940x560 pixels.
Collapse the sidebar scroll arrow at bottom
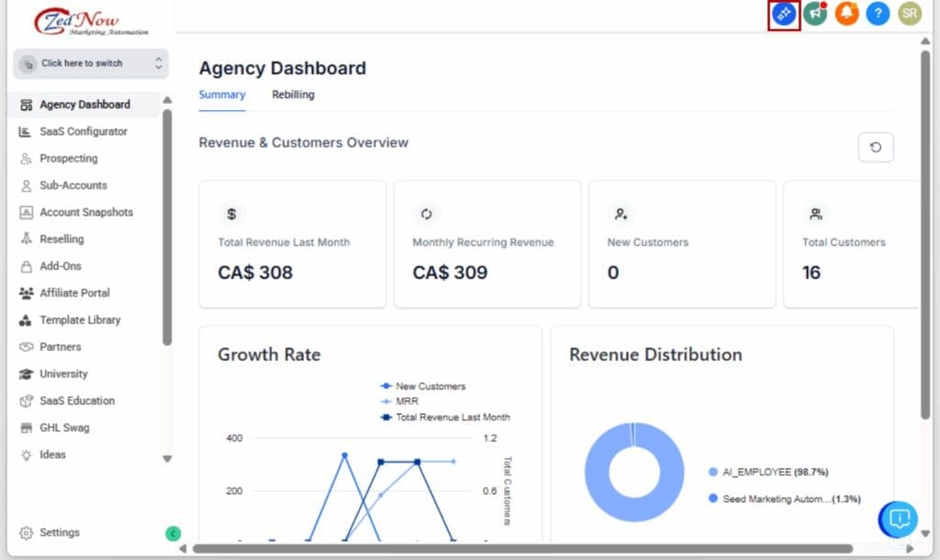tap(167, 457)
